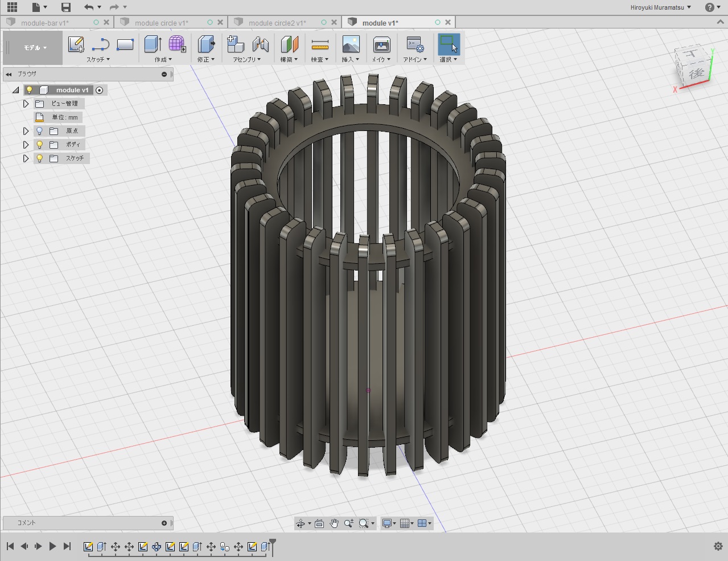This screenshot has height=561, width=728.
Task: Click the circular pattern feature in timeline
Action: 157,547
